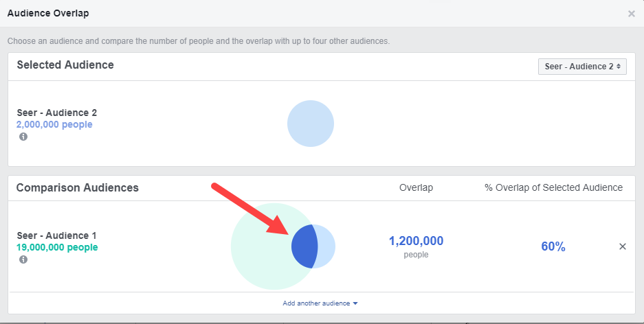644x324 pixels.
Task: Click 2,000,000 people audience size
Action: click(x=54, y=124)
